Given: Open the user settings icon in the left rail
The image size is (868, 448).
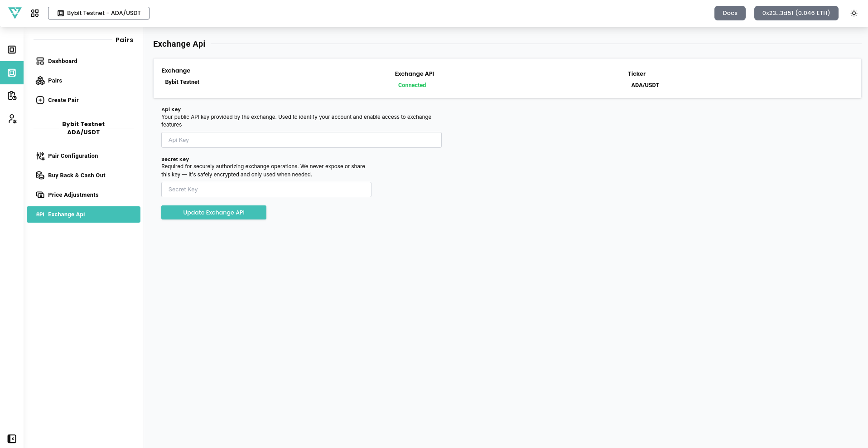Looking at the screenshot, I should [x=12, y=119].
